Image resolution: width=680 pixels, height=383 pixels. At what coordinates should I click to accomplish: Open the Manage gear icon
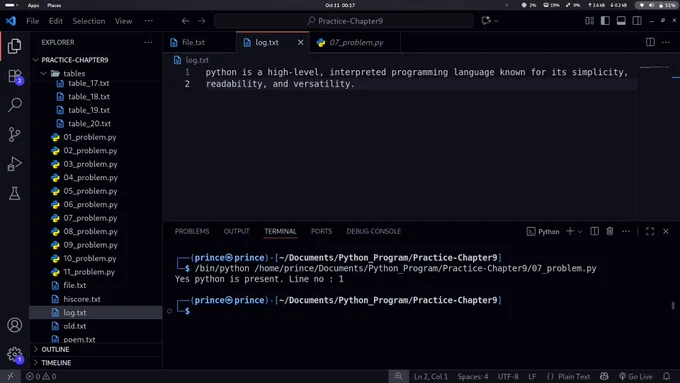14,354
